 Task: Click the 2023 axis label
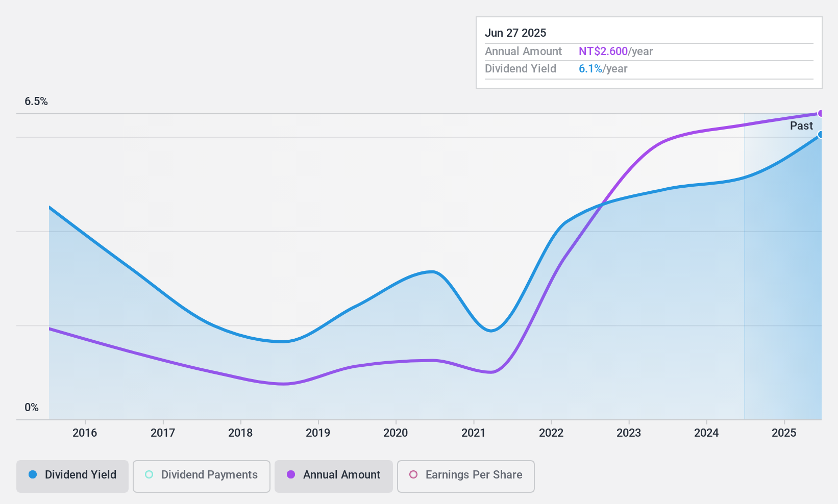coord(629,433)
